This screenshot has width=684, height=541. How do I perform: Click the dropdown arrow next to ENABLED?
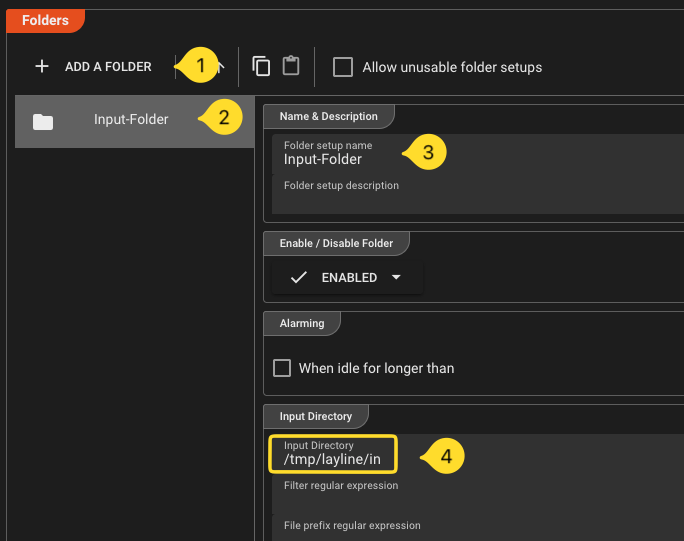[396, 277]
